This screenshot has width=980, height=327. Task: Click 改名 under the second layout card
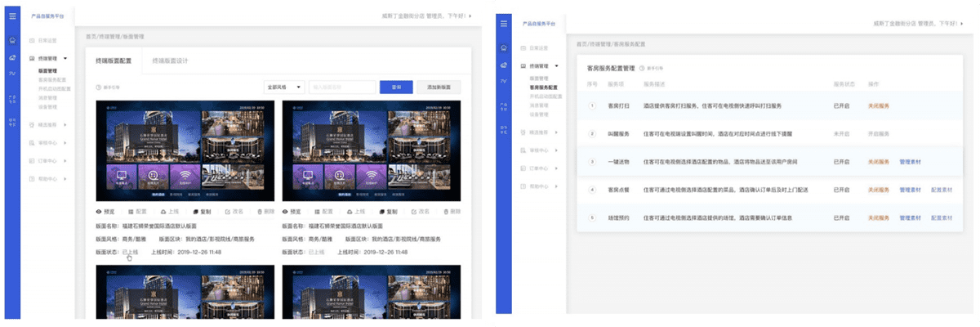pos(419,211)
